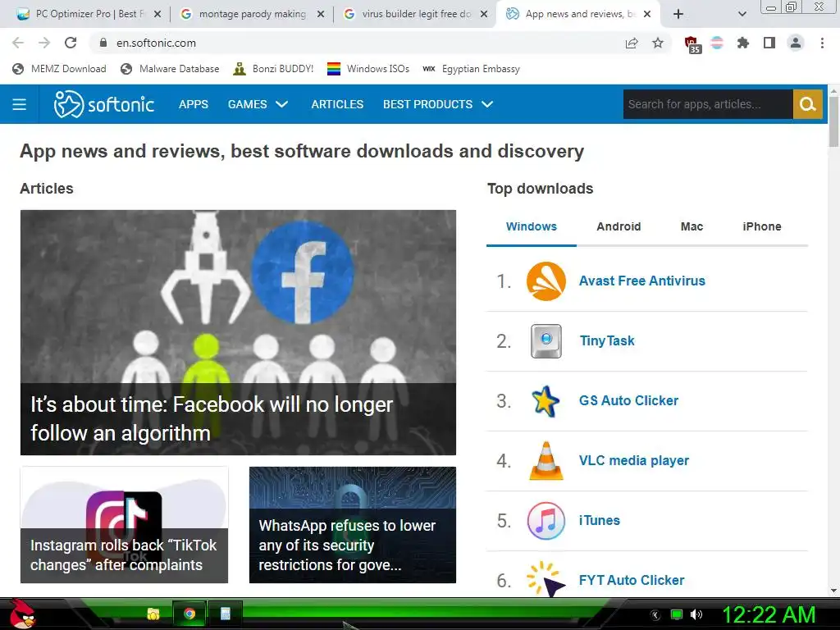Viewport: 840px width, 630px height.
Task: Go forward in browser history
Action: pos(44,43)
